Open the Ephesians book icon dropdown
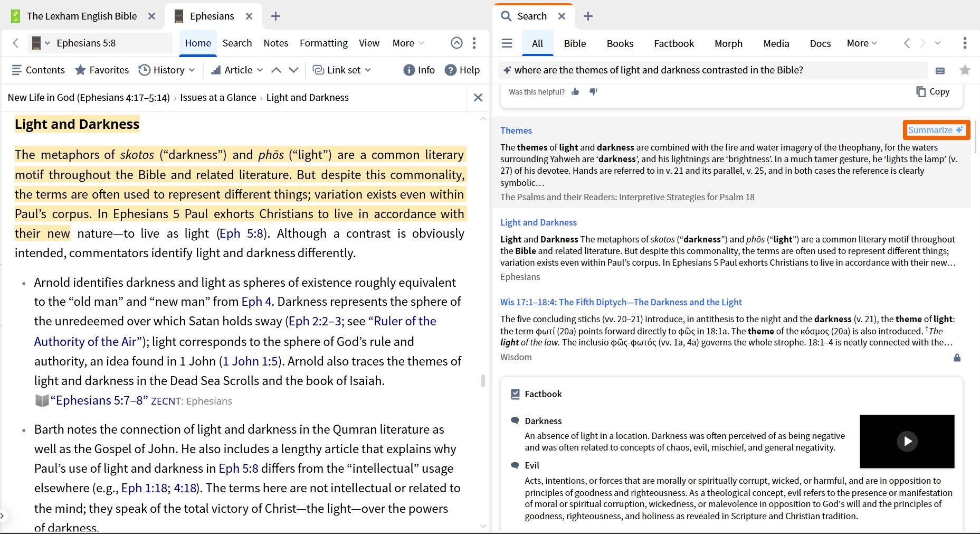This screenshot has width=980, height=534. click(41, 43)
